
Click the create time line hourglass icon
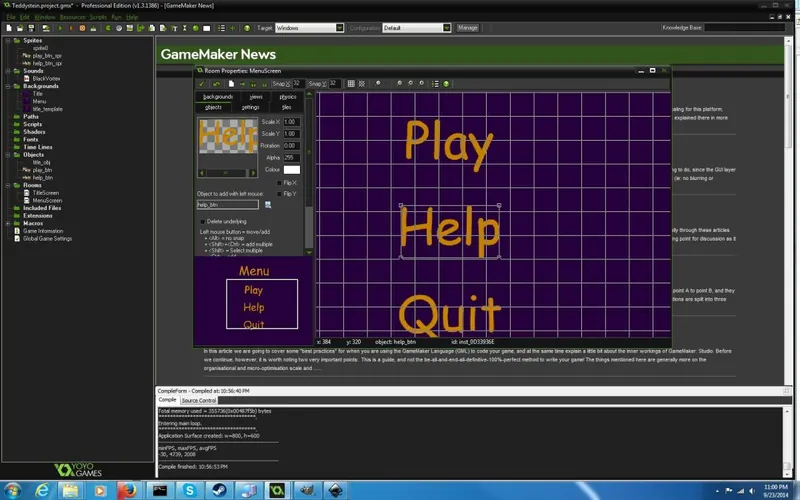[x=185, y=28]
